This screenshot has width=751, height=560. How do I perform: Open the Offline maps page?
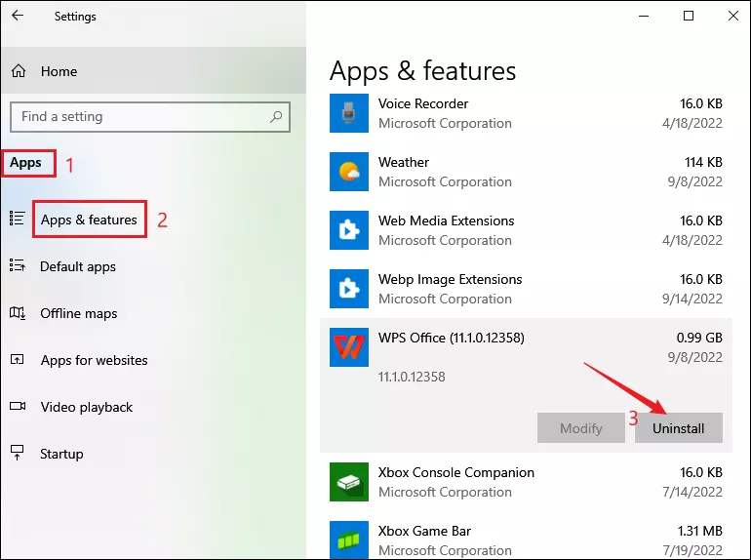point(79,313)
